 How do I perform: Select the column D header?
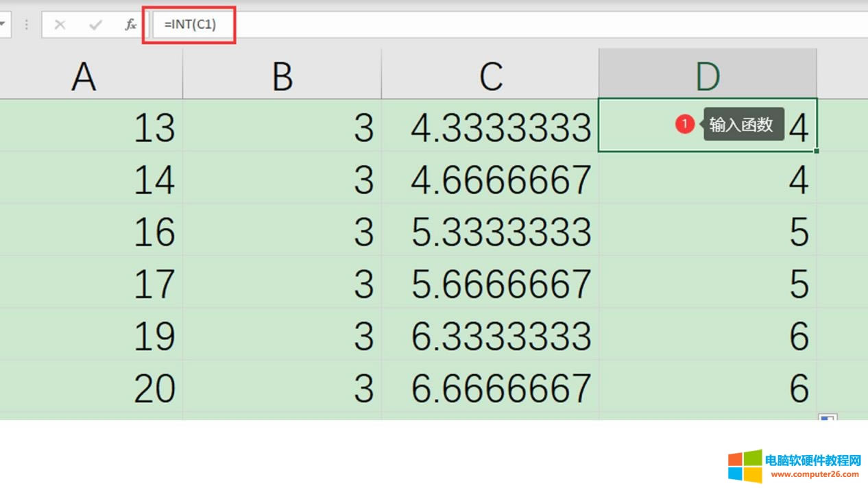(x=707, y=75)
